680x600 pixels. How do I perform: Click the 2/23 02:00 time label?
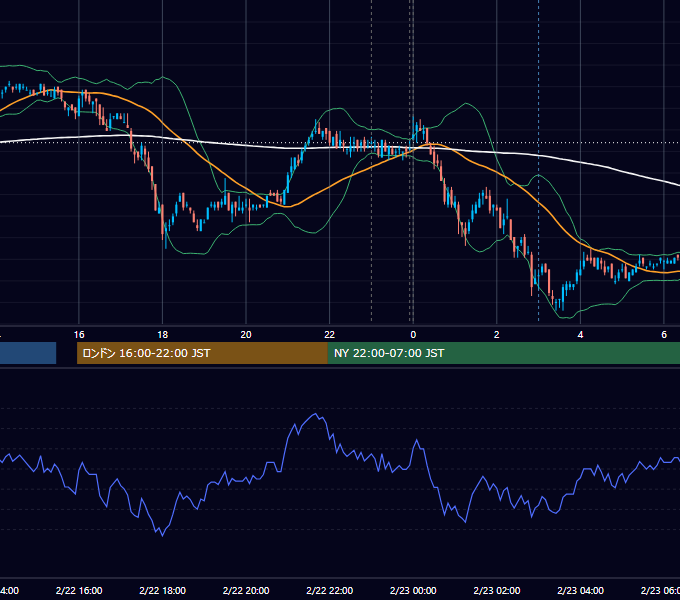click(497, 590)
